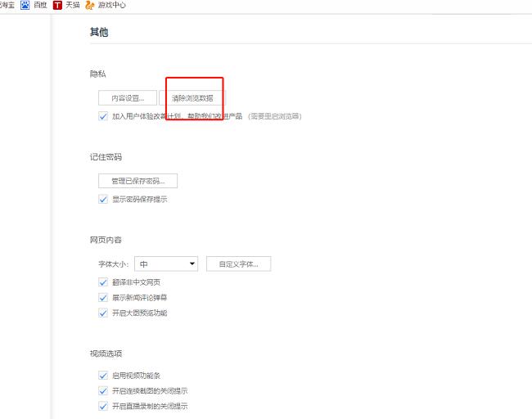Uncheck 加入用户体验改善计划 checkbox

click(103, 116)
